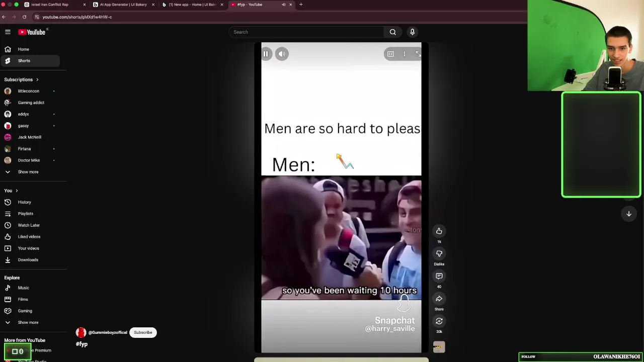644x362 pixels.
Task: Open gassy channel subscription
Action: coord(30,126)
